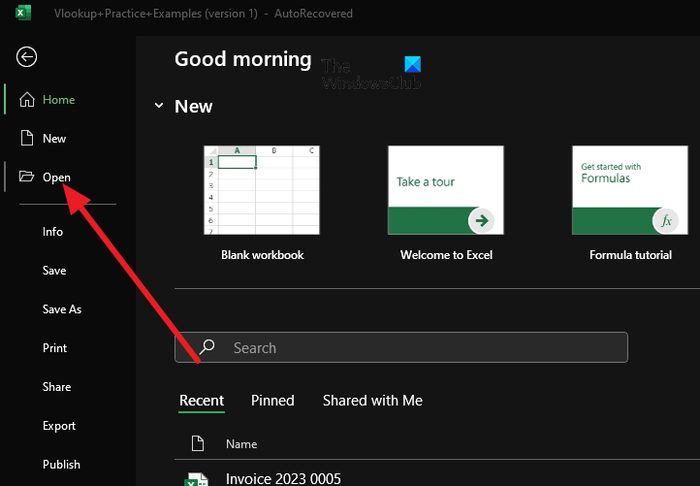This screenshot has height=486, width=700.
Task: Sort by the Name column header
Action: pos(241,444)
